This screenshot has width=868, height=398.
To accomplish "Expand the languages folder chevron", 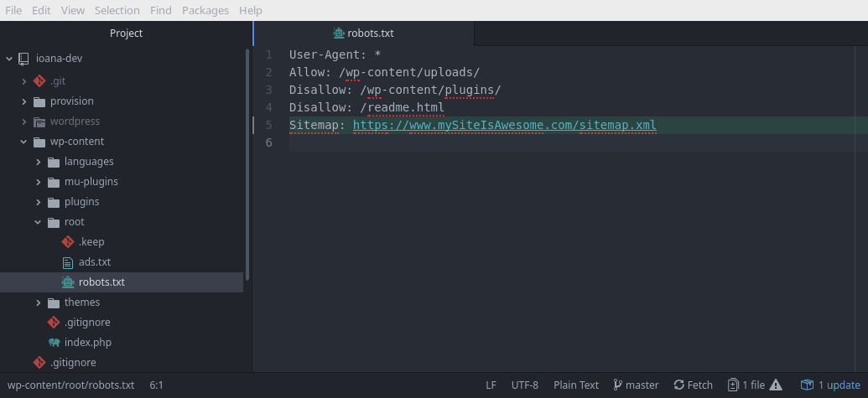I will [39, 162].
